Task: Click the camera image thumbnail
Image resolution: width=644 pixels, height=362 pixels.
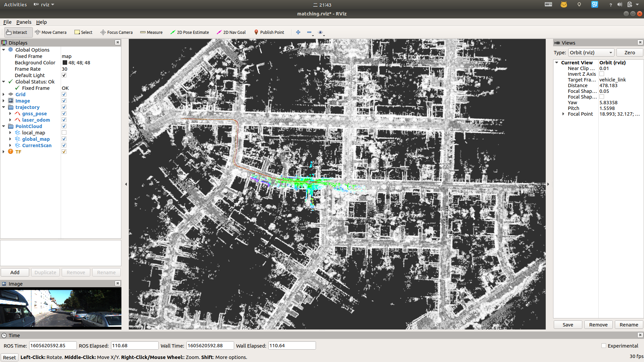Action: 61,308
